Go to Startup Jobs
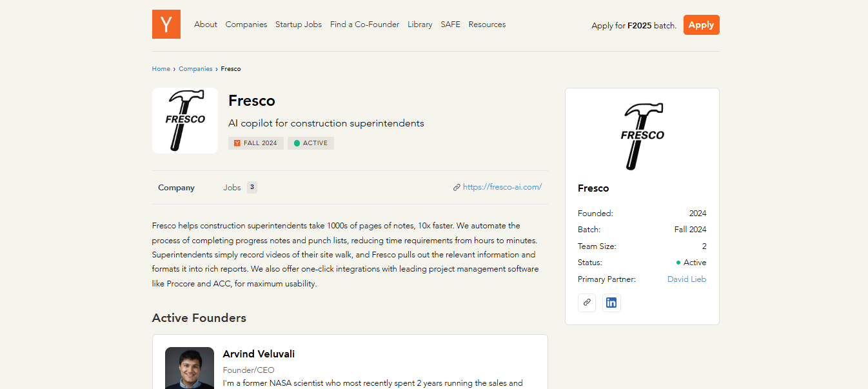Image resolution: width=868 pixels, height=389 pixels. click(x=299, y=25)
